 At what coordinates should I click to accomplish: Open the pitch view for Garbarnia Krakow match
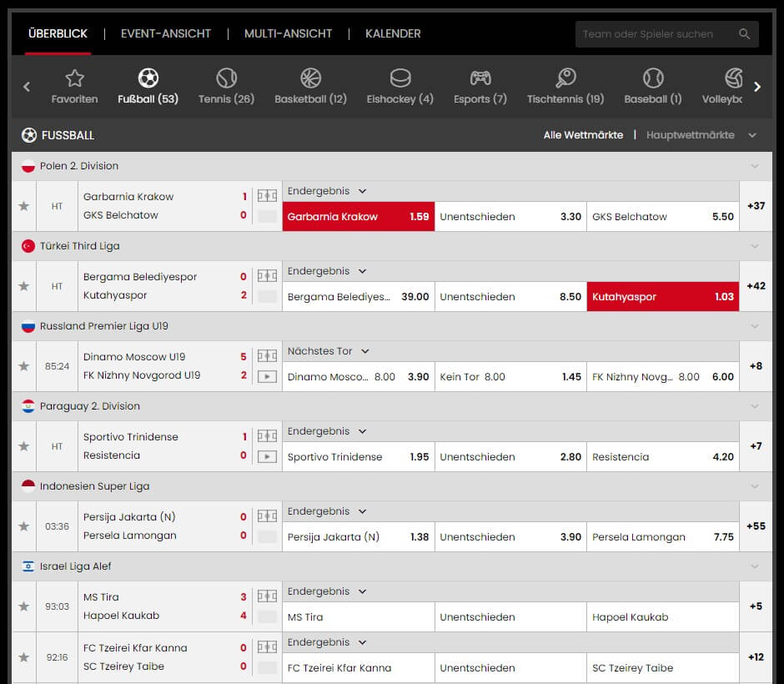click(x=267, y=195)
